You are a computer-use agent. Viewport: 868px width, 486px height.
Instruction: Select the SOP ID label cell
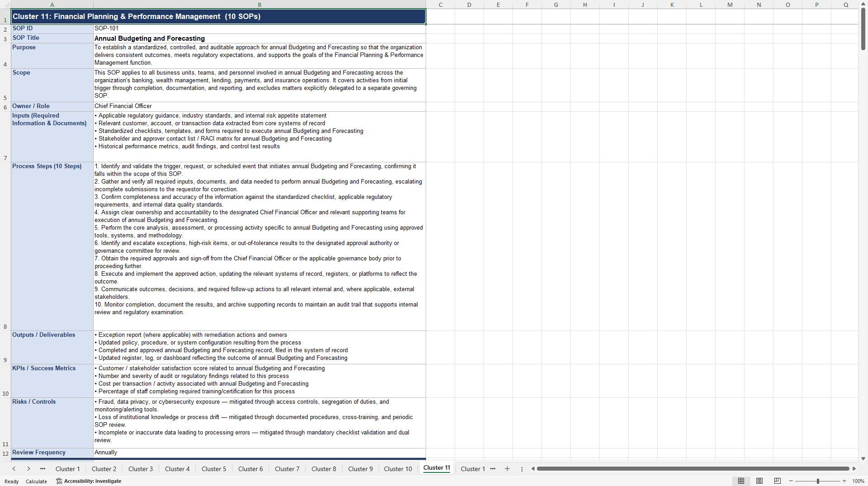click(x=52, y=28)
